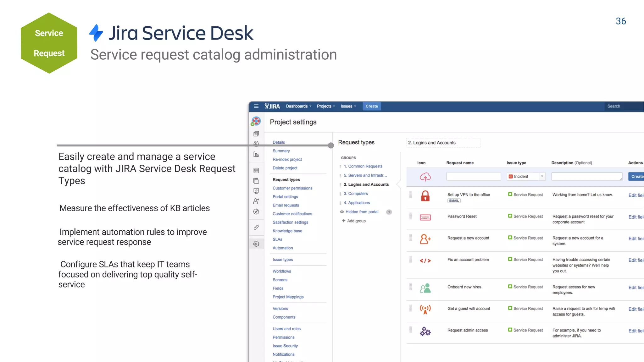644x362 pixels.
Task: Click the '1' count badge next to Hidden from portal
Action: [389, 212]
